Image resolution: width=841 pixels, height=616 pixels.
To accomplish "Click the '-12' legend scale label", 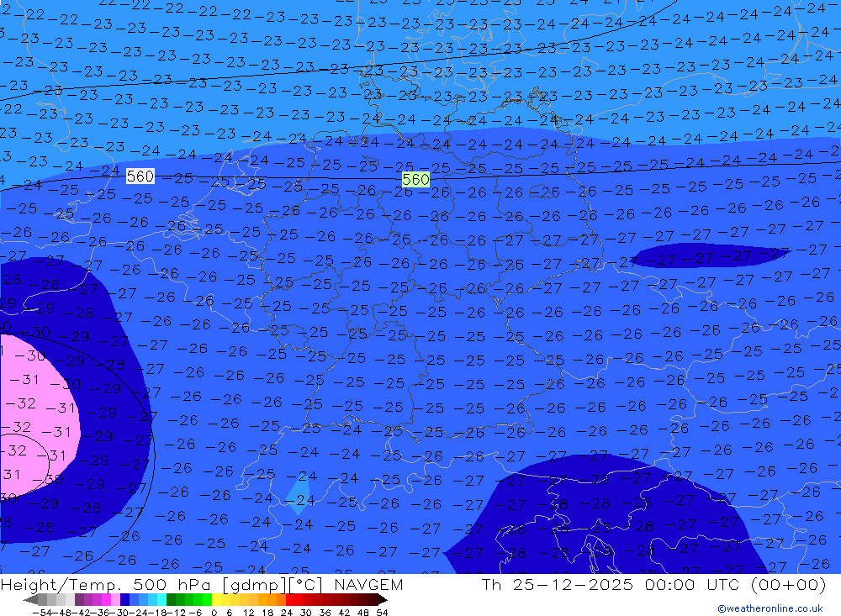I will tap(176, 613).
